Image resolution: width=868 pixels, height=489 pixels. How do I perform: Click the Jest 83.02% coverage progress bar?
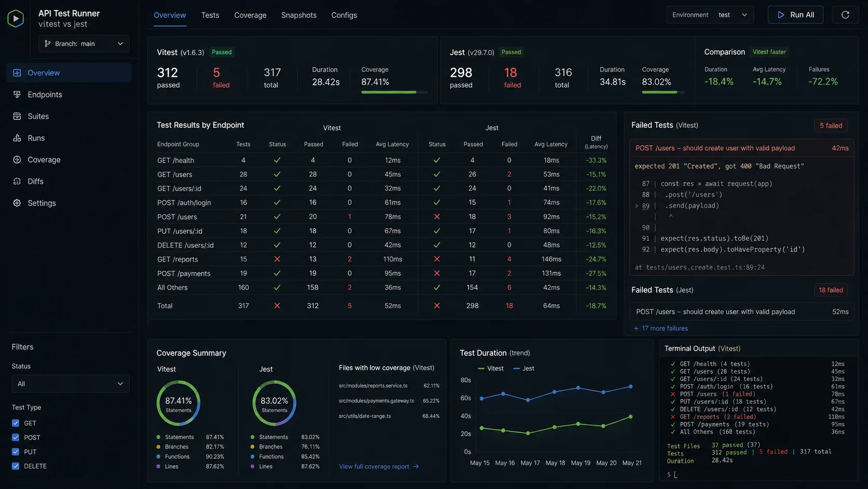point(663,92)
